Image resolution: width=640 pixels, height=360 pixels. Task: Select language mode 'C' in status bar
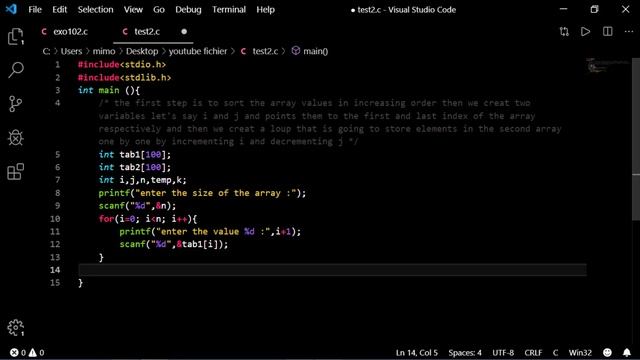click(556, 352)
